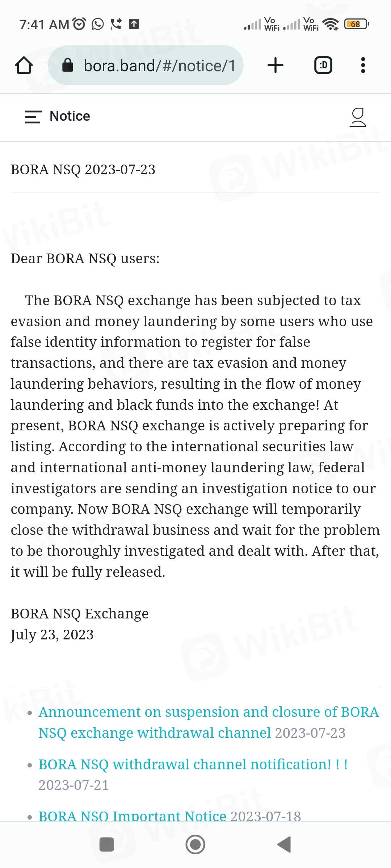Tap the Notice page header title
The image size is (391, 868).
click(x=70, y=116)
